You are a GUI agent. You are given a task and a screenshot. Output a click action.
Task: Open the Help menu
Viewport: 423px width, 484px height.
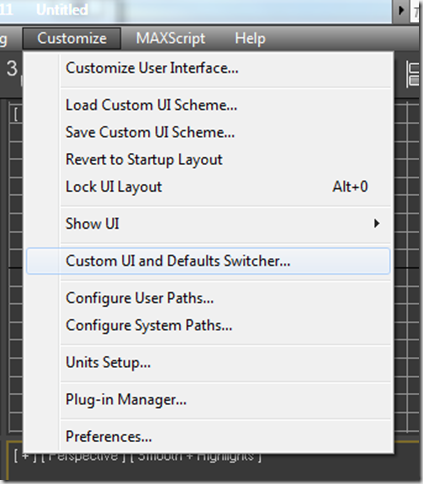250,38
